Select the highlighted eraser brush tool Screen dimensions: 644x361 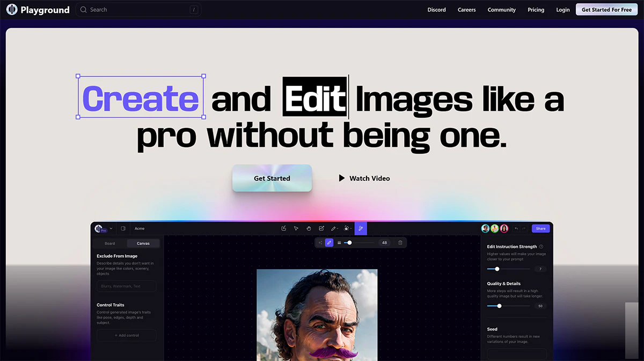pyautogui.click(x=361, y=228)
